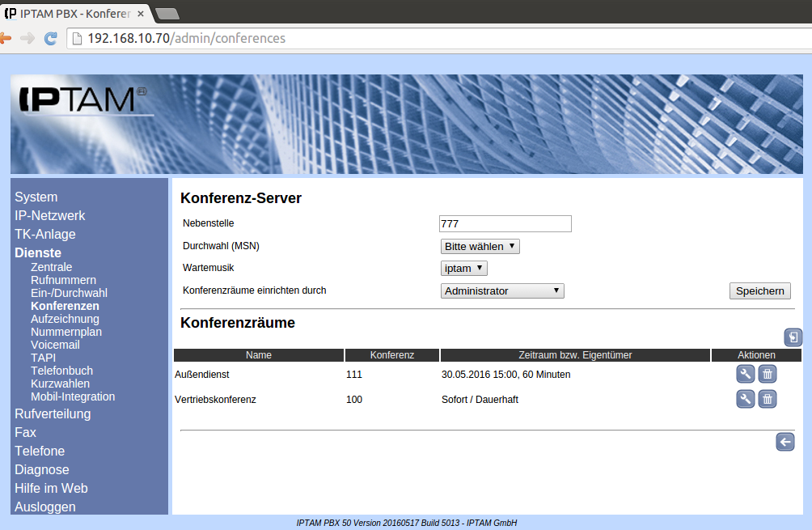Open Rufverteilung in the sidebar
The width and height of the screenshot is (812, 530).
(53, 413)
